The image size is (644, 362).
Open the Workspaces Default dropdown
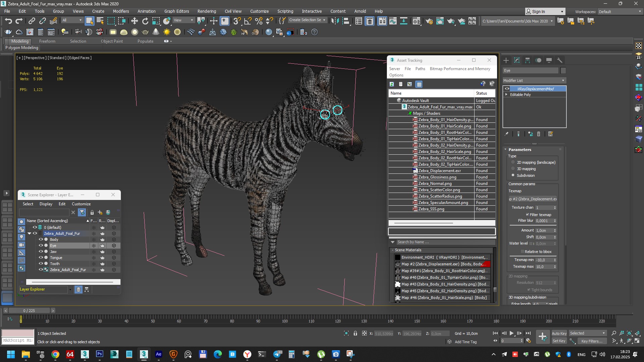click(620, 11)
